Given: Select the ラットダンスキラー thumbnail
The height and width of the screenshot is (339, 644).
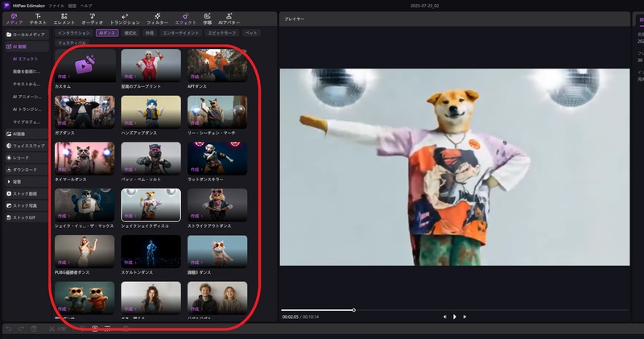Looking at the screenshot, I should [x=217, y=158].
